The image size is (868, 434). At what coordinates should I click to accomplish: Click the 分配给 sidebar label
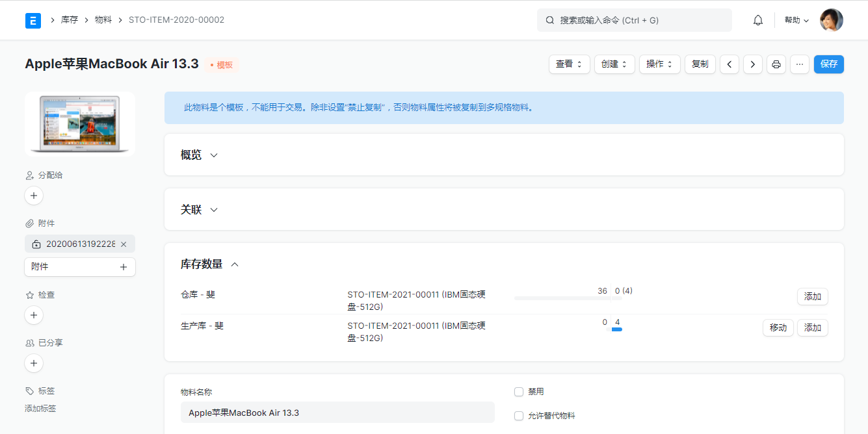point(51,175)
